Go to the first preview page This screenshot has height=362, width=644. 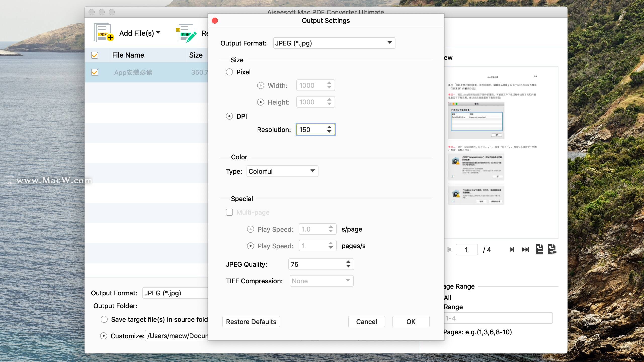coord(450,250)
